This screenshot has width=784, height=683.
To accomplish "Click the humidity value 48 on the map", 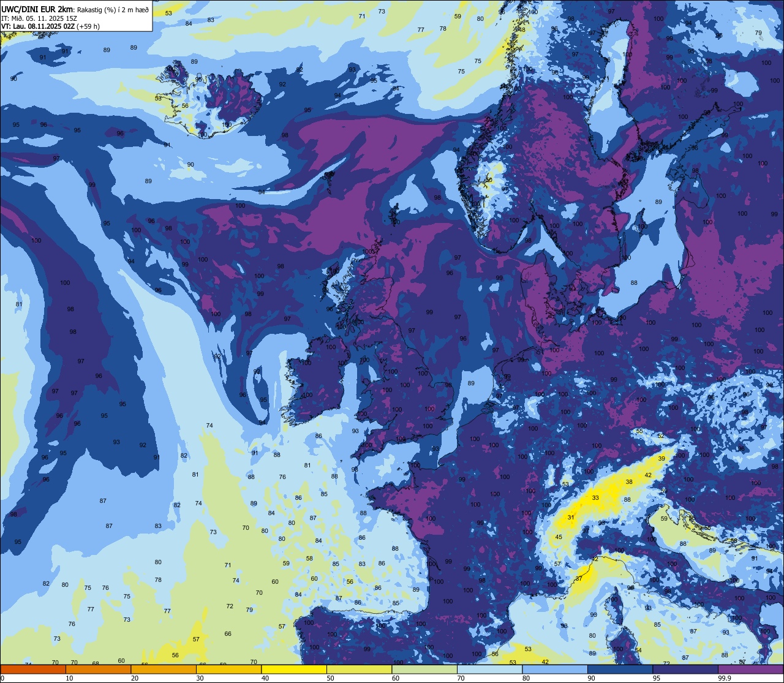I will coord(522,29).
